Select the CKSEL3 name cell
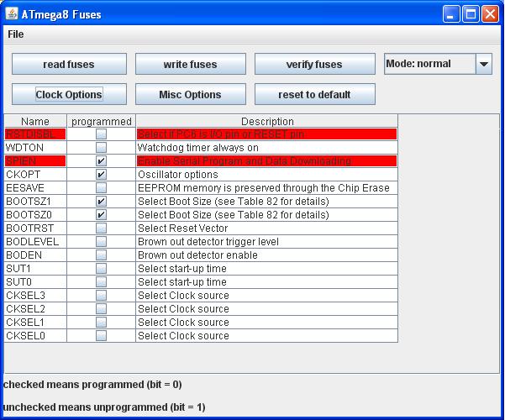Viewport: 505px width, 420px height. tap(35, 296)
